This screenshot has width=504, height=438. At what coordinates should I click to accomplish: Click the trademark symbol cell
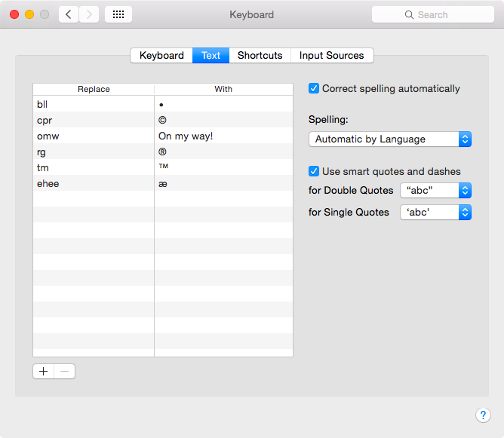click(224, 167)
